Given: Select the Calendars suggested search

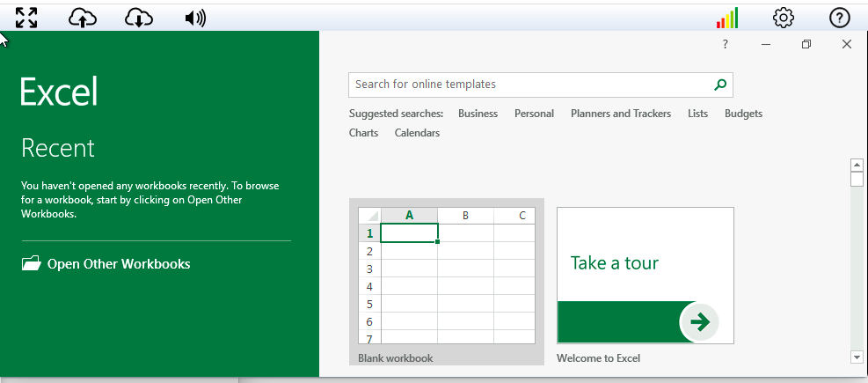Looking at the screenshot, I should [417, 133].
